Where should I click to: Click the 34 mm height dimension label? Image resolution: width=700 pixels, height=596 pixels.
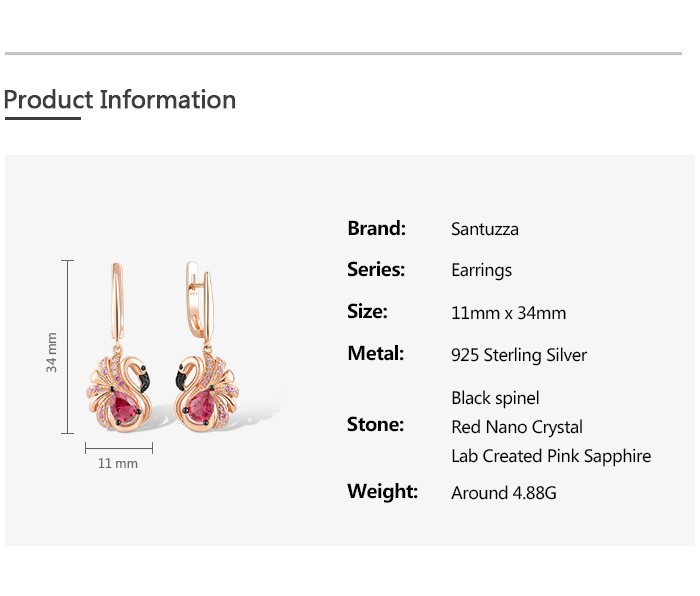[51, 352]
